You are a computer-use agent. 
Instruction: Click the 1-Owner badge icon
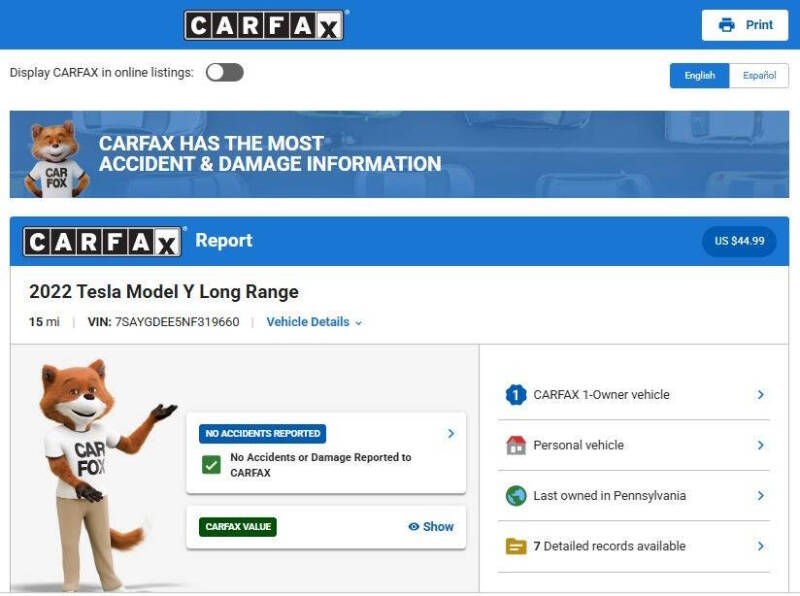coord(516,395)
